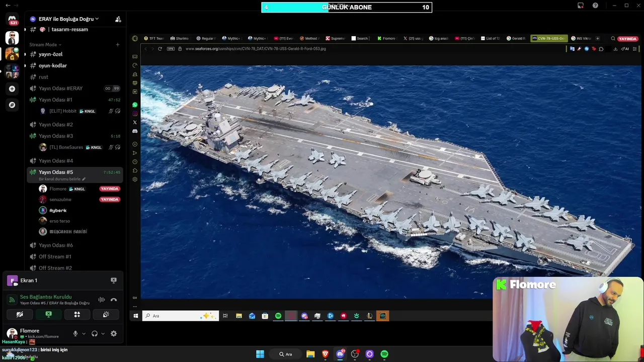This screenshot has height=362, width=644.
Task: Open OBS Studio from the taskbar
Action: [x=355, y=354]
